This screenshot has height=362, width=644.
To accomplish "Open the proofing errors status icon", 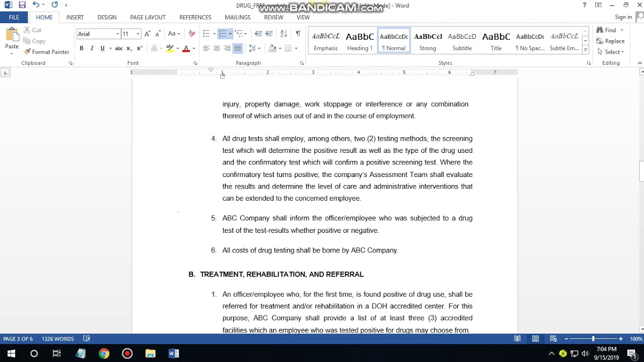I will [87, 339].
